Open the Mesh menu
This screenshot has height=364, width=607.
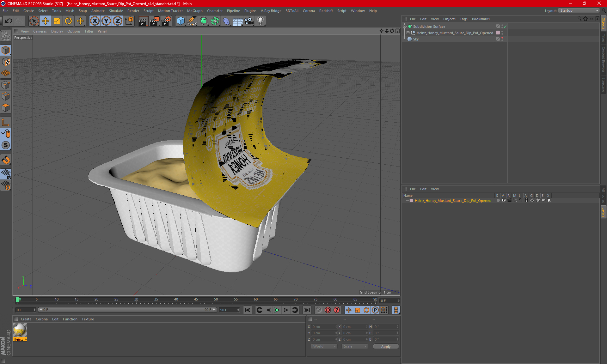coord(70,11)
